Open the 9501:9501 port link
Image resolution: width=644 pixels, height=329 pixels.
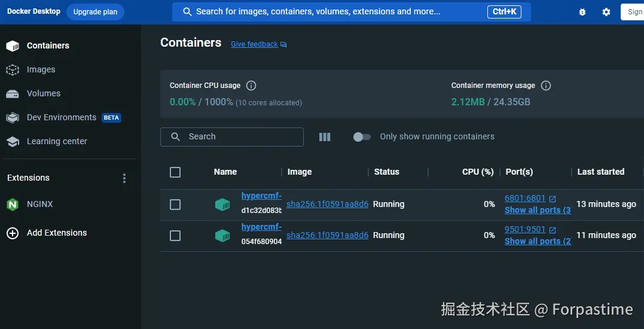pos(525,230)
